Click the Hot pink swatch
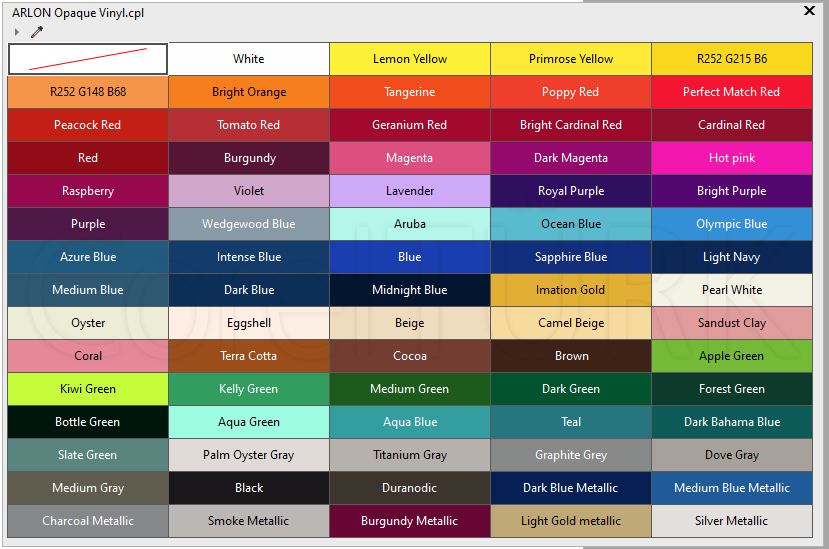829x549 pixels. [732, 158]
